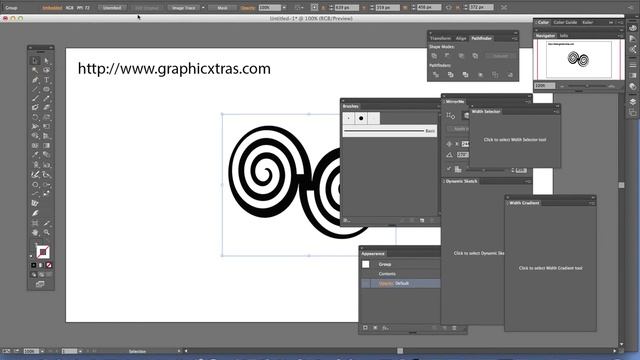Open the MirrorMe panel options menu
This screenshot has width=640, height=360.
coord(528,102)
